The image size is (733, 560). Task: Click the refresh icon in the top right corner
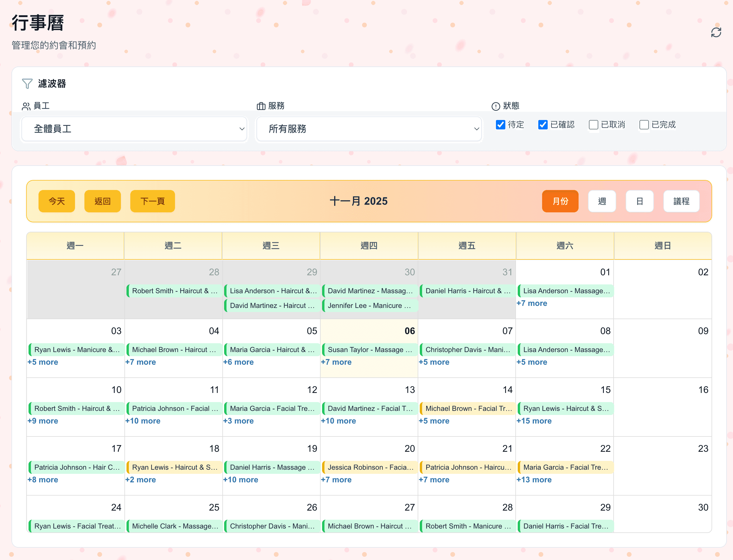click(x=716, y=32)
